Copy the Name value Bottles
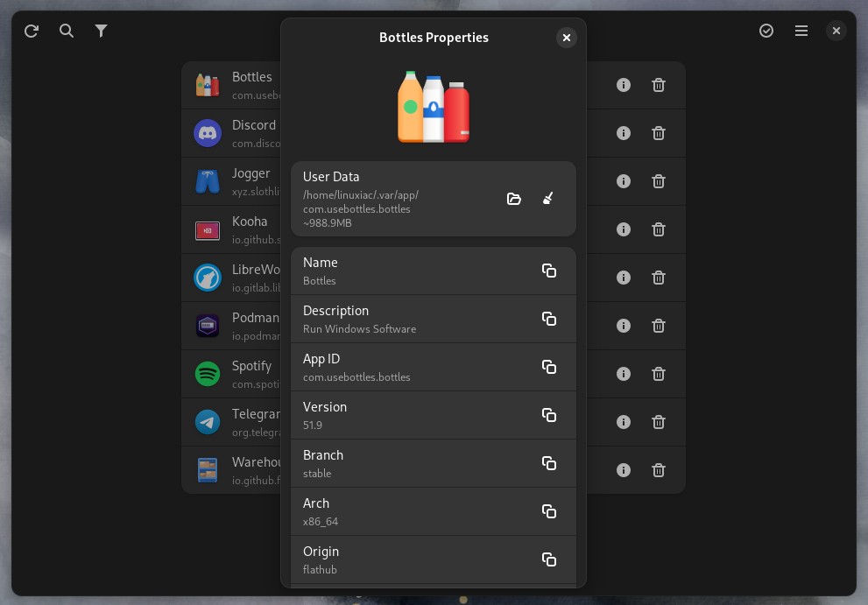Viewport: 868px width, 605px height. (x=548, y=271)
